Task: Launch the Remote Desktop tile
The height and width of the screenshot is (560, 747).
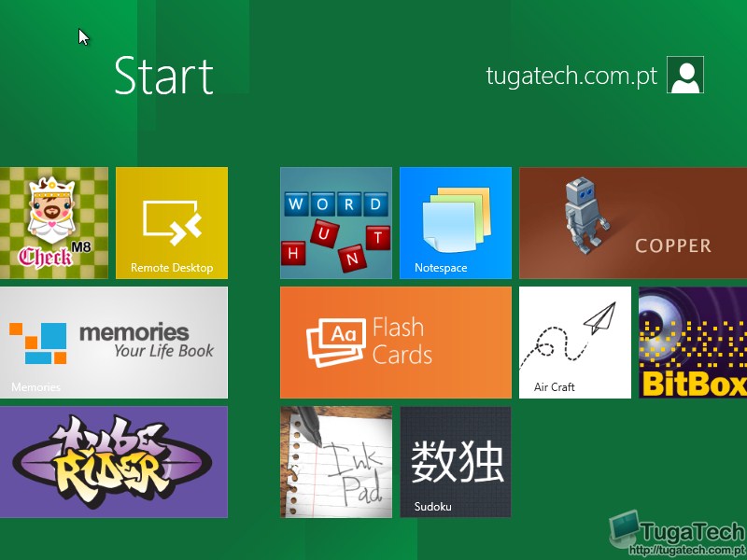Action: [172, 223]
